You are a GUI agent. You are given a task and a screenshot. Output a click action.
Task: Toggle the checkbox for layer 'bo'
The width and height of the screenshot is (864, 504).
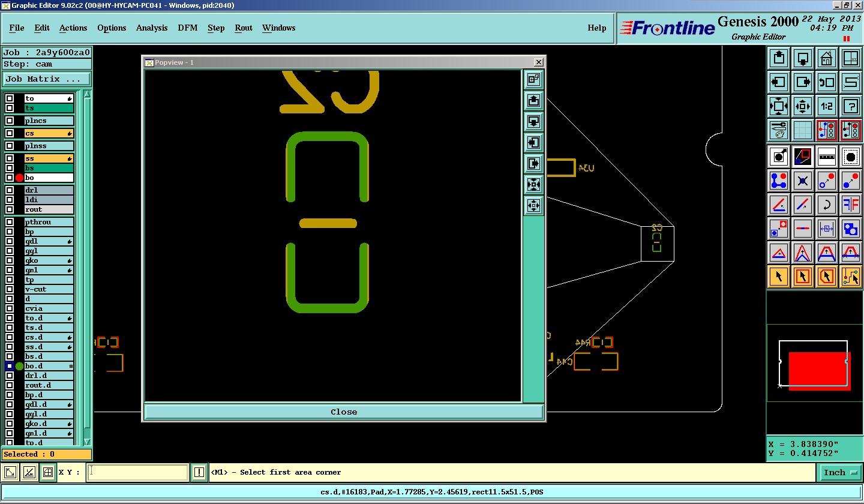point(10,178)
